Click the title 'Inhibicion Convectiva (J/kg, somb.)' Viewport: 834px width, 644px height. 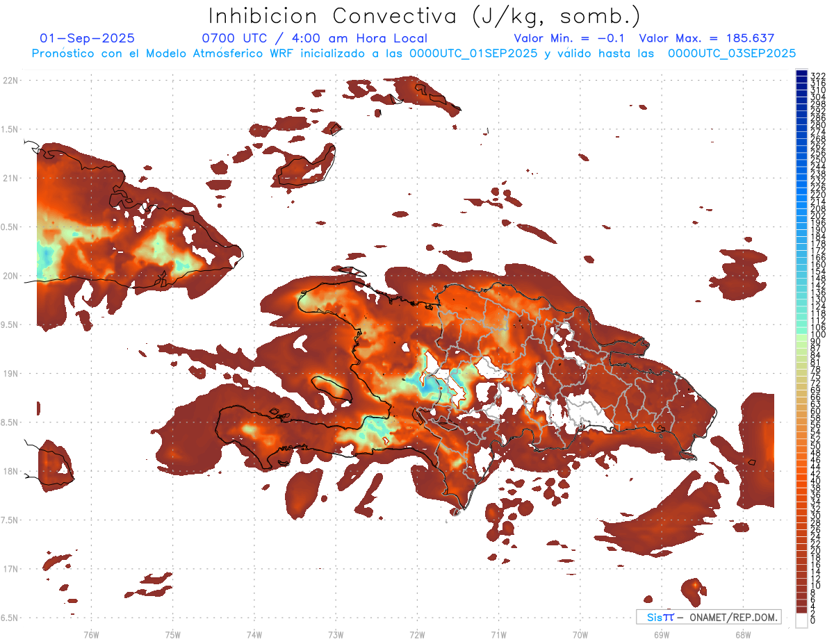coord(424,17)
